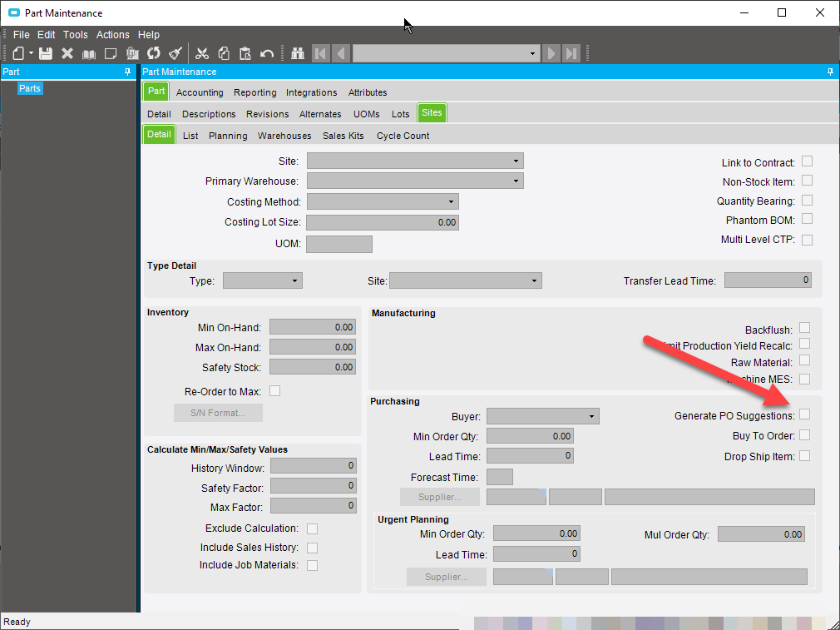Screen dimensions: 840x630
Task: Go to previous record navigation icon
Action: tap(341, 53)
